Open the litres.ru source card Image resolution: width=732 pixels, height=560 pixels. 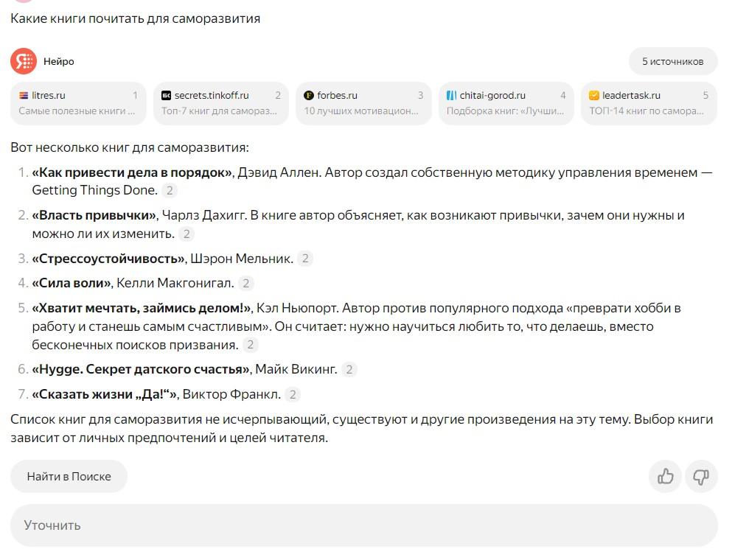[x=78, y=103]
